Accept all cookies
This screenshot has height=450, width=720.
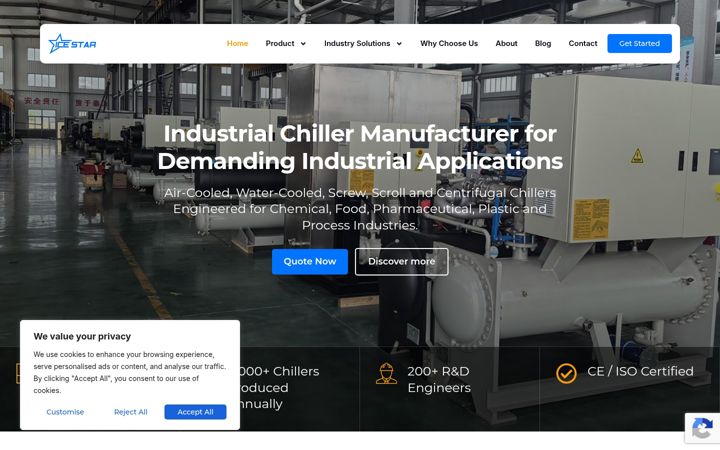pos(195,412)
